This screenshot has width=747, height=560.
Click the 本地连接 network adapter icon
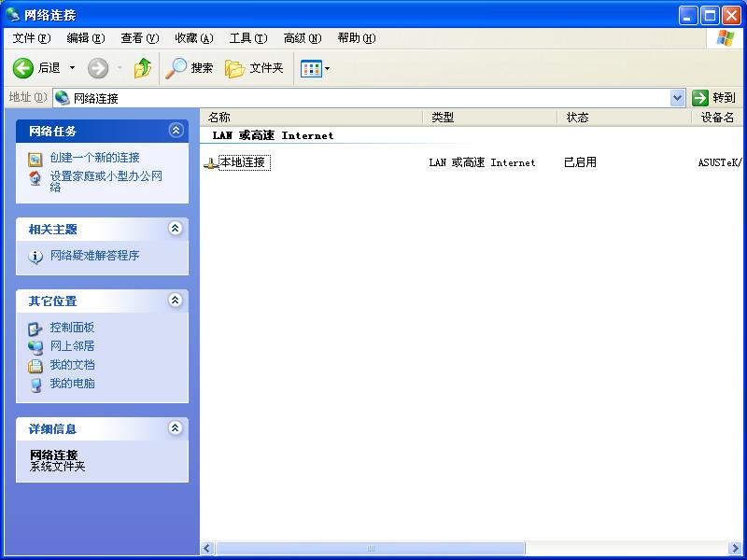tap(211, 163)
